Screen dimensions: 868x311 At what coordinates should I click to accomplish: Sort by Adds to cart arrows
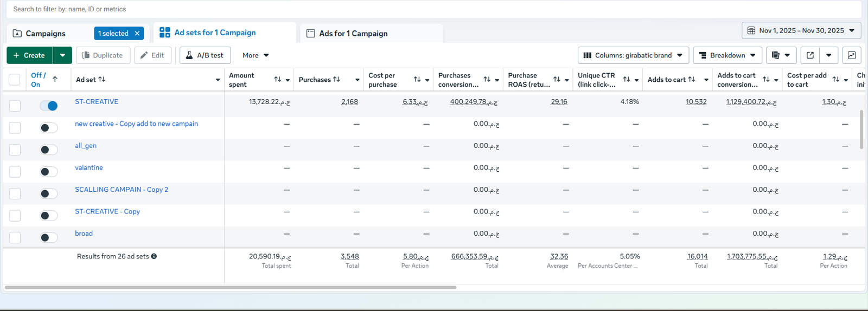tap(692, 80)
